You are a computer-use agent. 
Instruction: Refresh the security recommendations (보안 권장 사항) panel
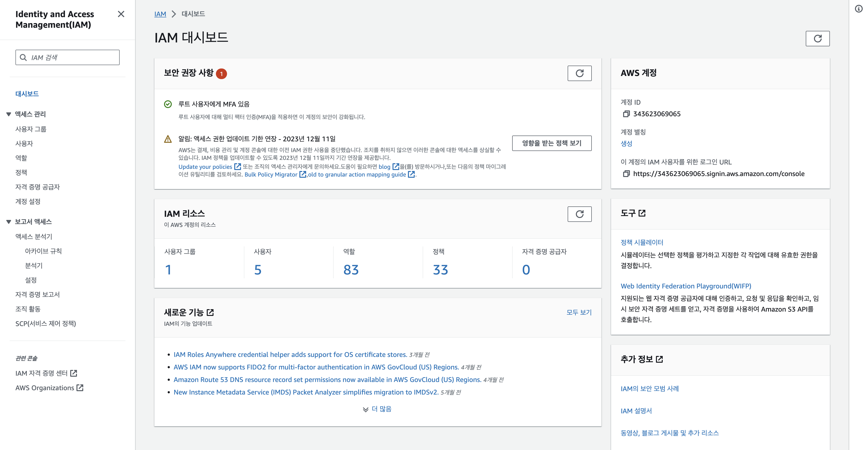click(x=579, y=73)
